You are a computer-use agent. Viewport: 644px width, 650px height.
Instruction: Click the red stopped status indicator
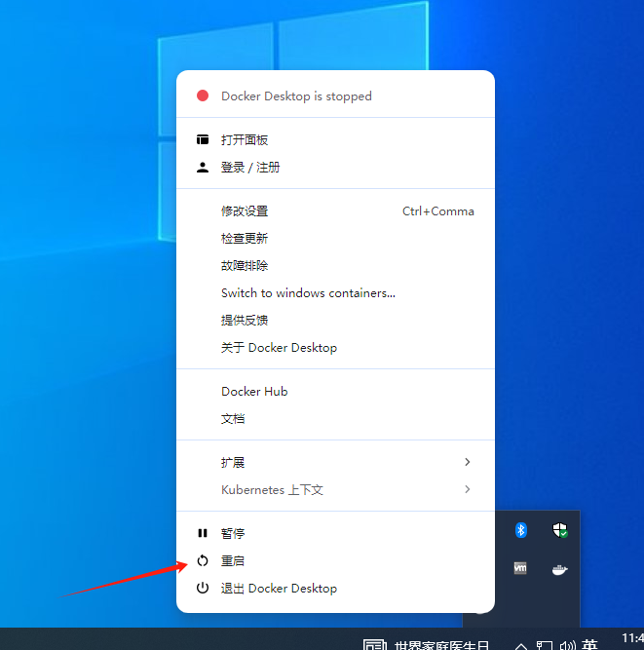coord(203,96)
